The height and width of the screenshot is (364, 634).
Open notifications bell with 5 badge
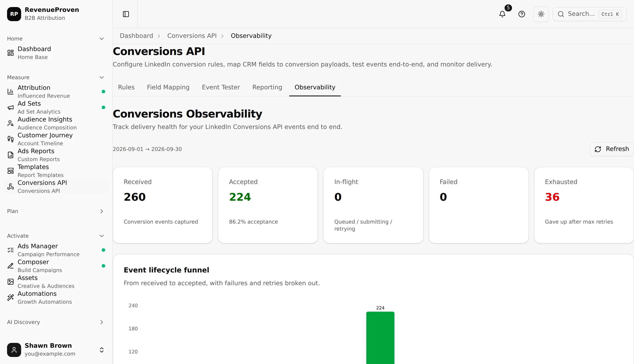pyautogui.click(x=502, y=14)
